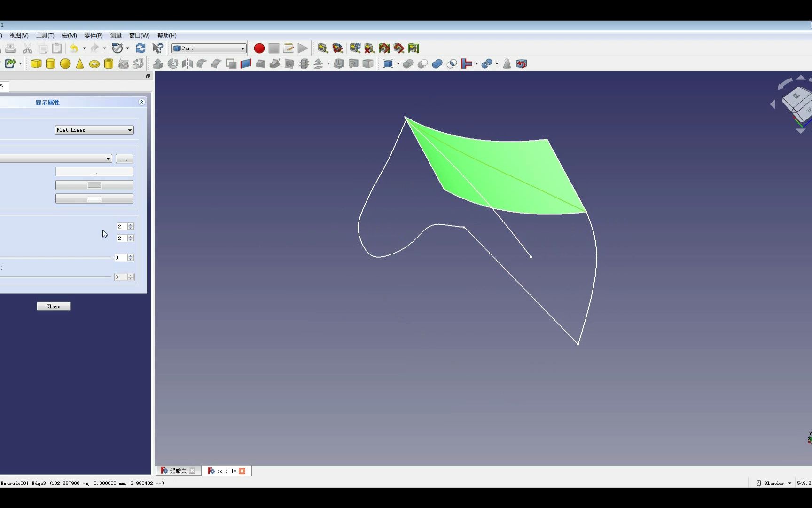Select the Cube primitive tool

[x=36, y=63]
